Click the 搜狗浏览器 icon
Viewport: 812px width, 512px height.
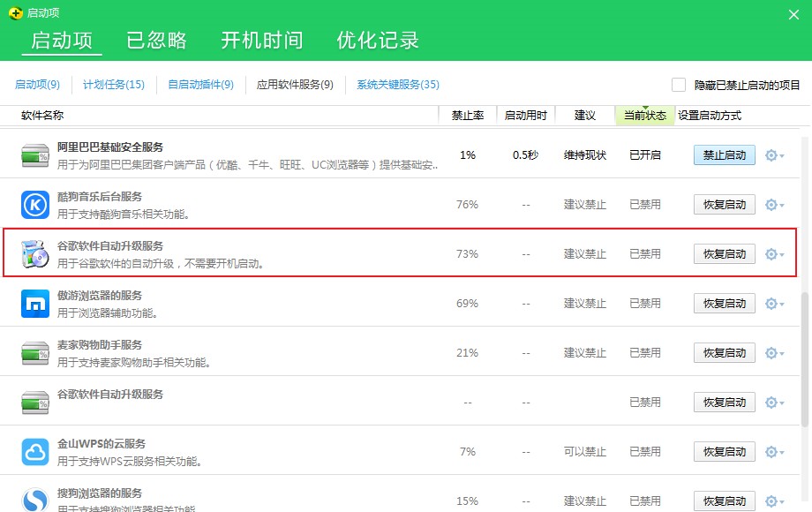click(35, 500)
